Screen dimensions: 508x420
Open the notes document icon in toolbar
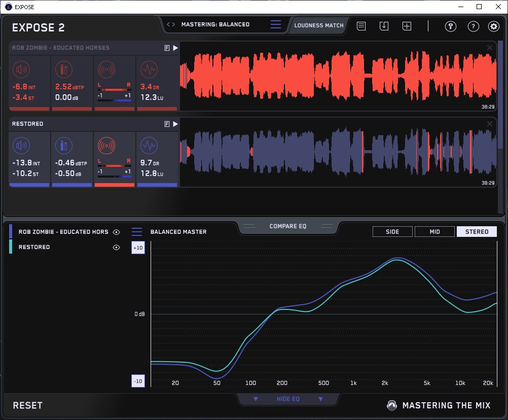(361, 26)
